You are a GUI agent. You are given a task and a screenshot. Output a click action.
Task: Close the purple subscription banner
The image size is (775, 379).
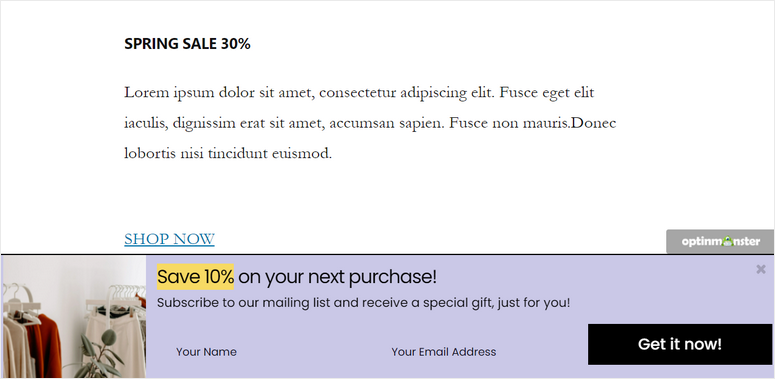coord(761,269)
